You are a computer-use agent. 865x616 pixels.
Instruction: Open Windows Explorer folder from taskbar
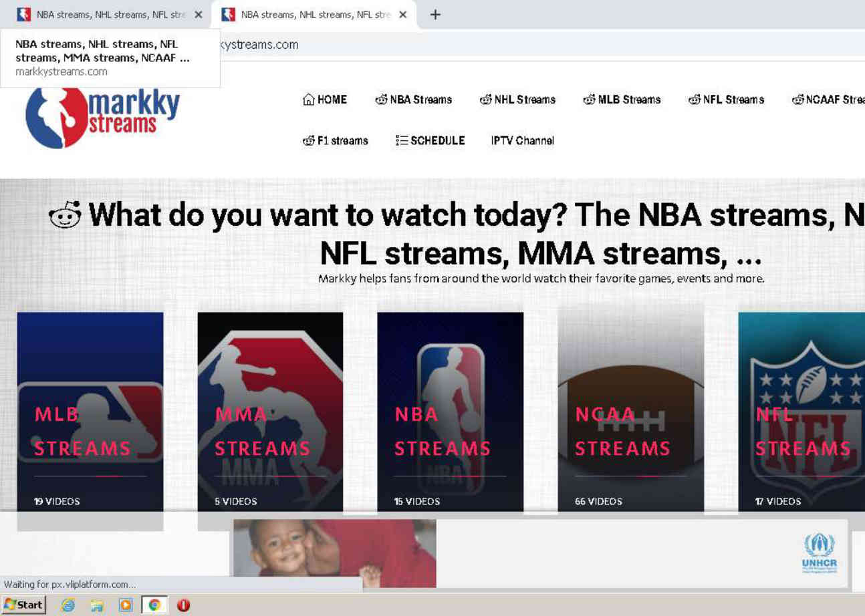pos(96,605)
